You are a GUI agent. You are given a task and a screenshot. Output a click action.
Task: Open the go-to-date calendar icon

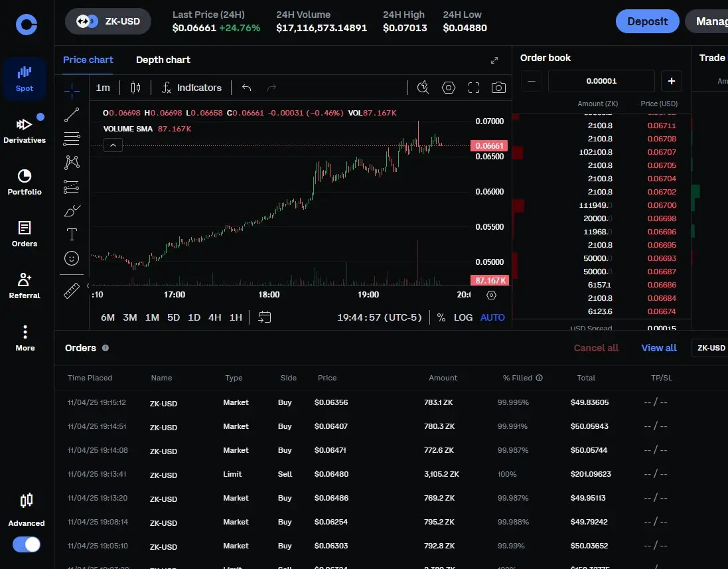(x=265, y=317)
